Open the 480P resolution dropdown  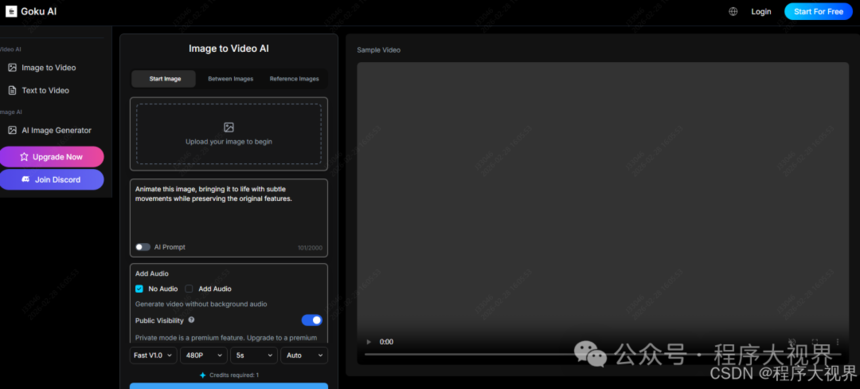click(203, 355)
